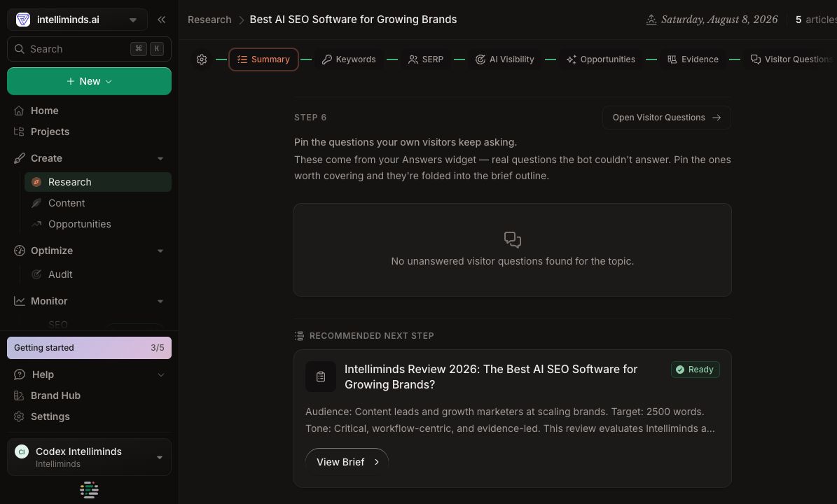Viewport: 837px width, 504px height.
Task: Focus the Search input field
Action: coord(89,49)
